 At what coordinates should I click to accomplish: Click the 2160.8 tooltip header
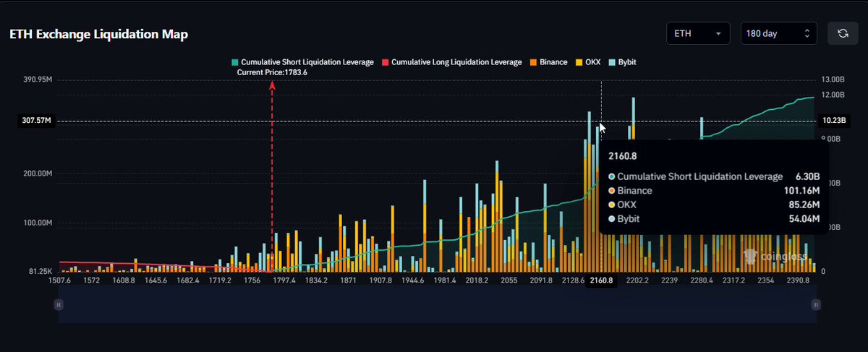point(622,155)
